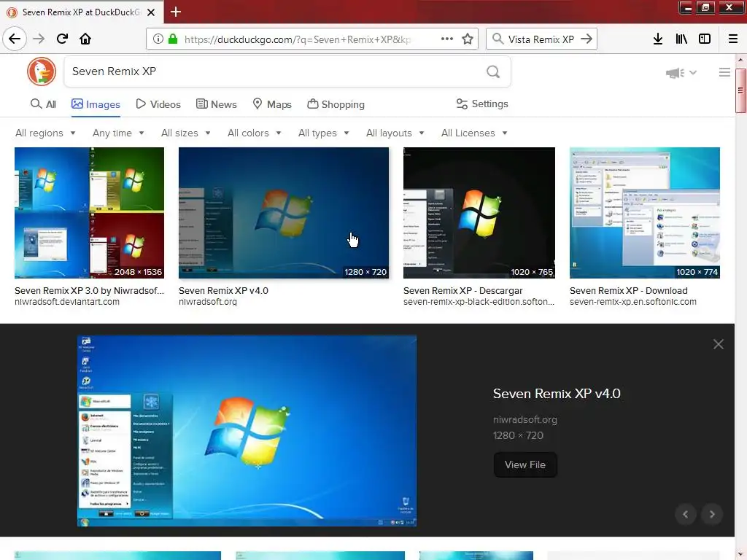This screenshot has width=747, height=560.
Task: Open DuckDuckGo side menu hamburger
Action: coord(724,72)
